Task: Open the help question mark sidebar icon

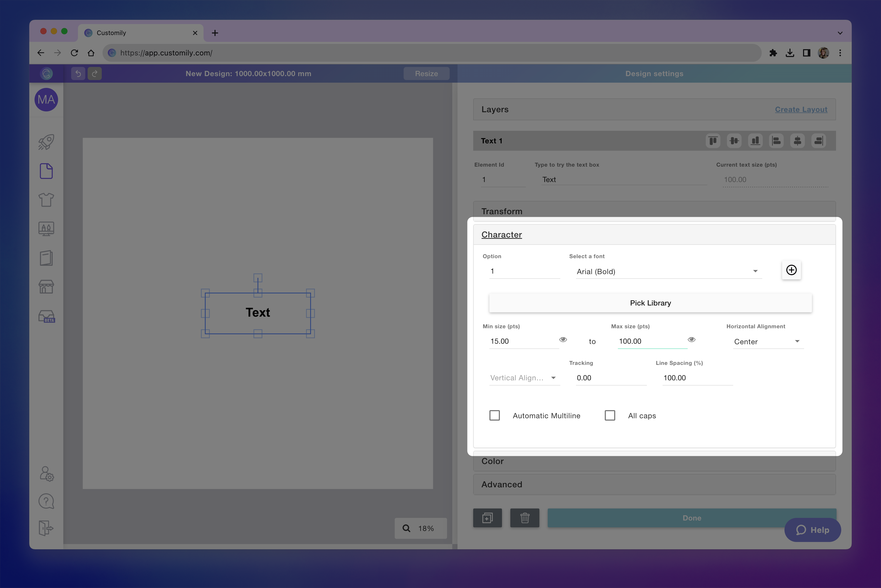Action: [x=46, y=501]
